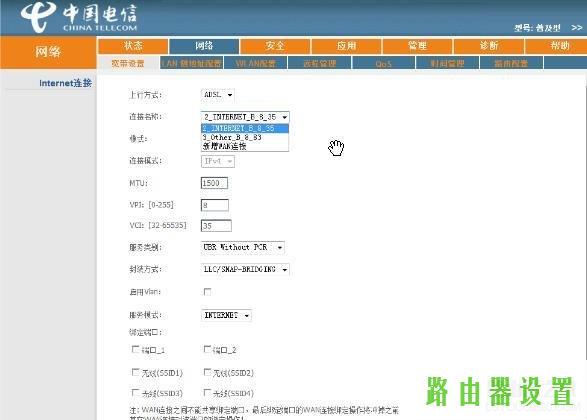Click the MTU field showing 1500
The height and width of the screenshot is (420, 587).
point(214,183)
